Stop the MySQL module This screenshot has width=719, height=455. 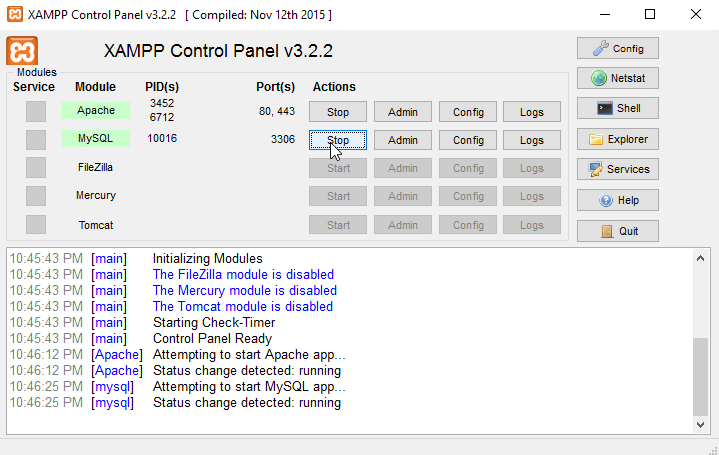point(337,140)
